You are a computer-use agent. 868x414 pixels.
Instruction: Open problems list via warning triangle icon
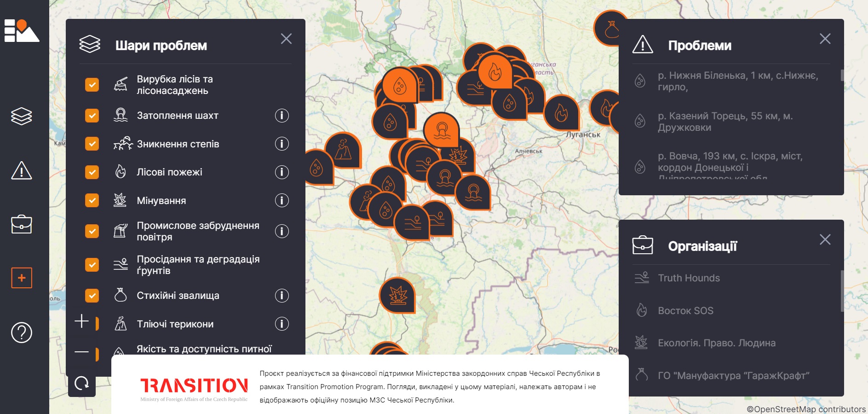[x=22, y=170]
